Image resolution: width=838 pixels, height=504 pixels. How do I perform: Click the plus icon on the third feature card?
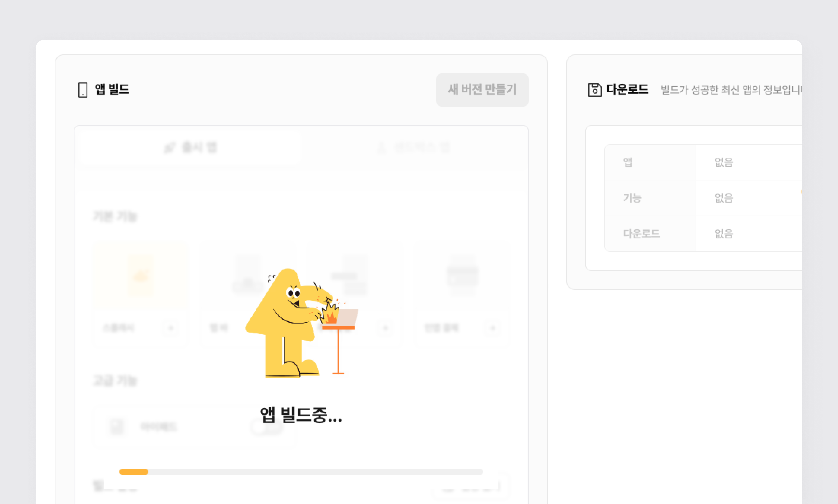pos(385,328)
